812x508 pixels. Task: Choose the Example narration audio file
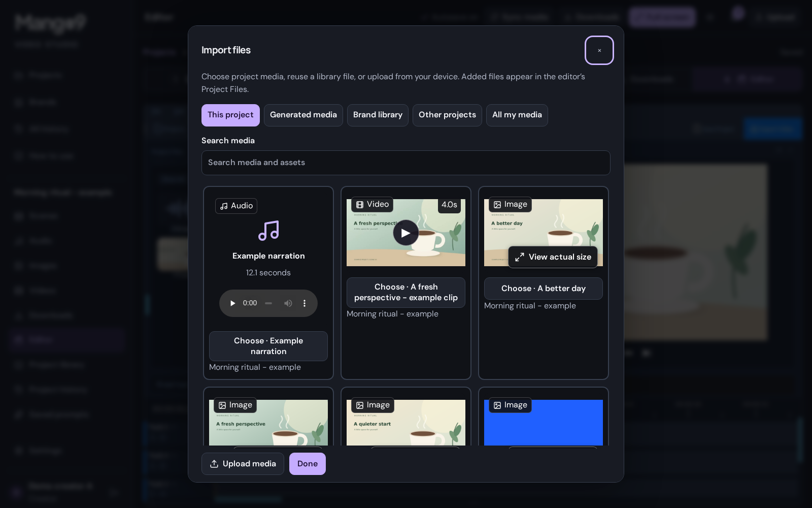268,346
